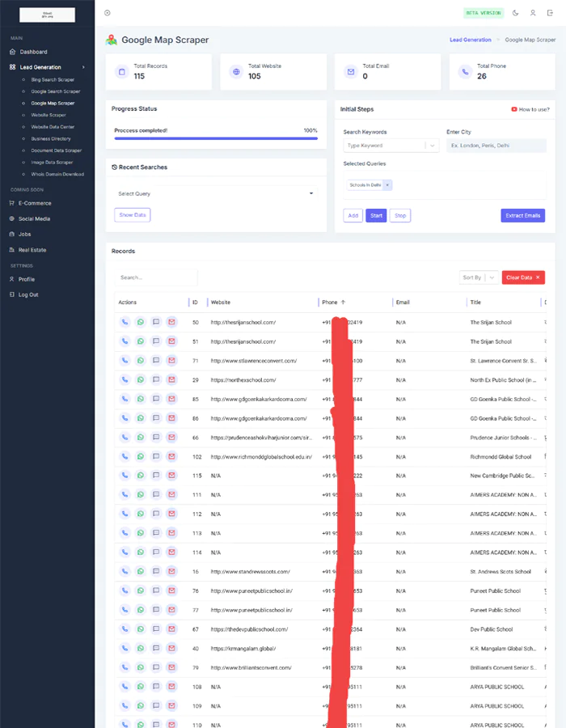Toggle the sidebar collapse button in header

[108, 13]
